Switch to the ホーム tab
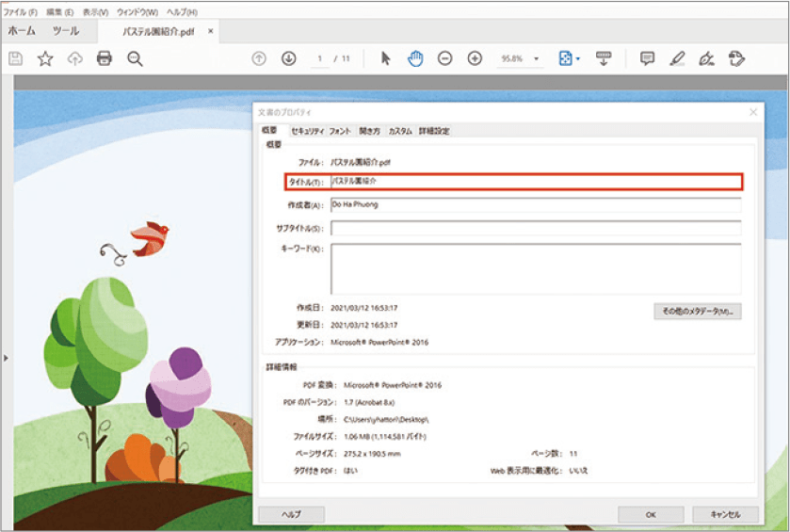790x532 pixels. point(22,31)
